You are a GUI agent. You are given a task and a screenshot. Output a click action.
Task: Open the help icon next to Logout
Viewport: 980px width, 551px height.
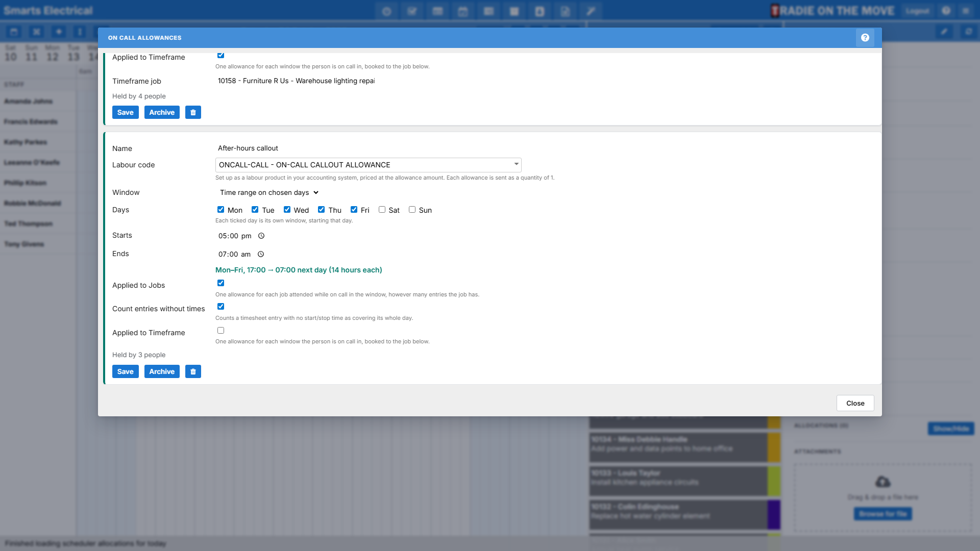tap(946, 11)
